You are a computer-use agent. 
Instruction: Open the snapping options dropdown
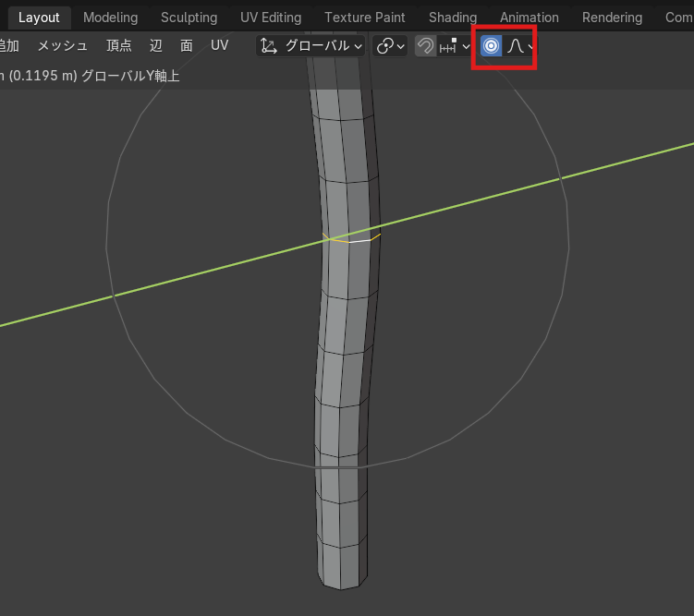click(455, 45)
